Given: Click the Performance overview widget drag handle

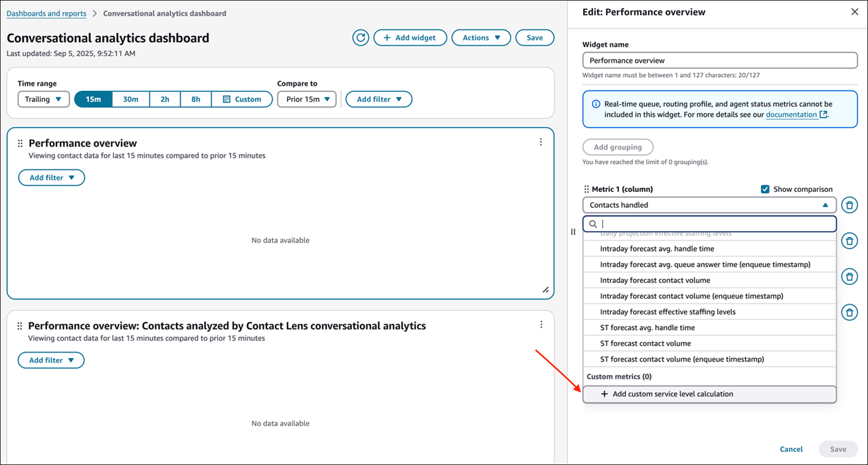Looking at the screenshot, I should pos(20,143).
